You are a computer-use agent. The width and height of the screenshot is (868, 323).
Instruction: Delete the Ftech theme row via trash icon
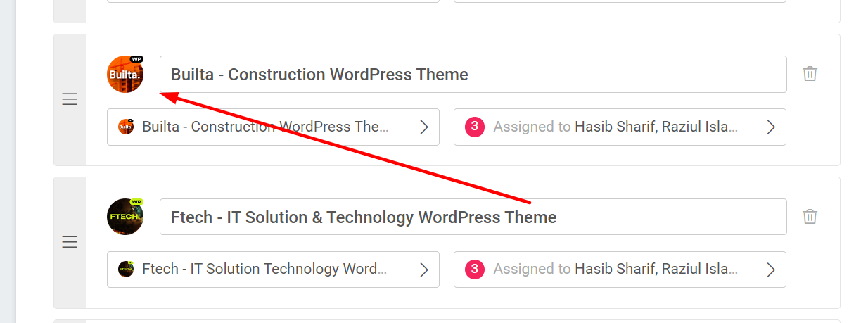810,217
